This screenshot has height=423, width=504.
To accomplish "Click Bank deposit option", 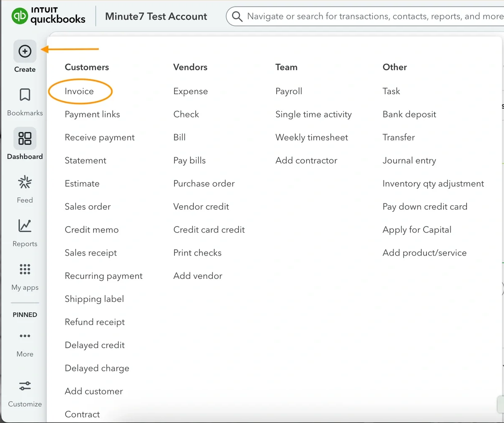I will pyautogui.click(x=409, y=114).
